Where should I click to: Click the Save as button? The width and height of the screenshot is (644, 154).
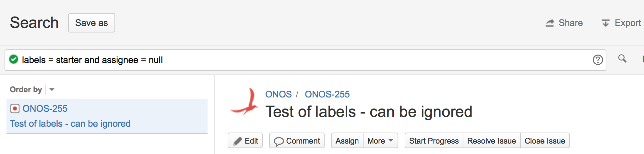(x=91, y=23)
